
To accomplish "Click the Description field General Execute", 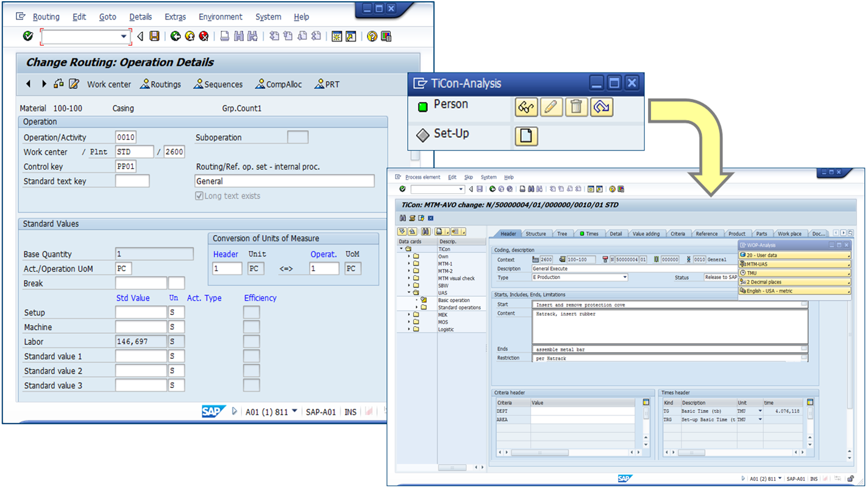I will pos(634,269).
